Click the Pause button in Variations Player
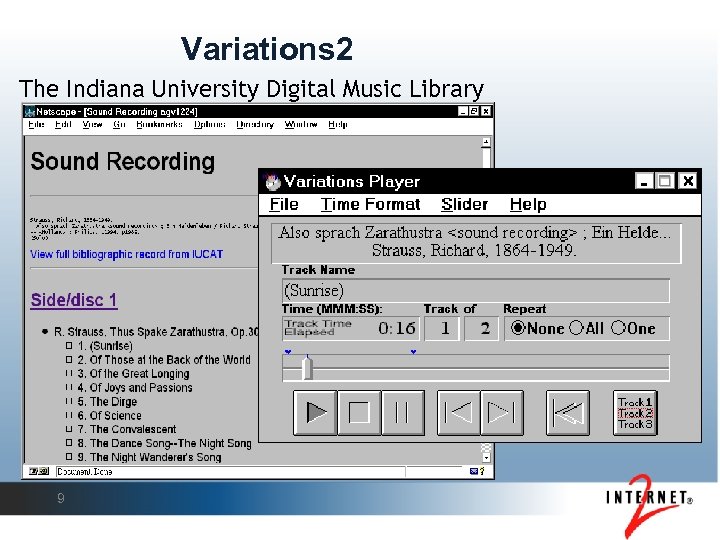720x540 pixels. coord(403,412)
